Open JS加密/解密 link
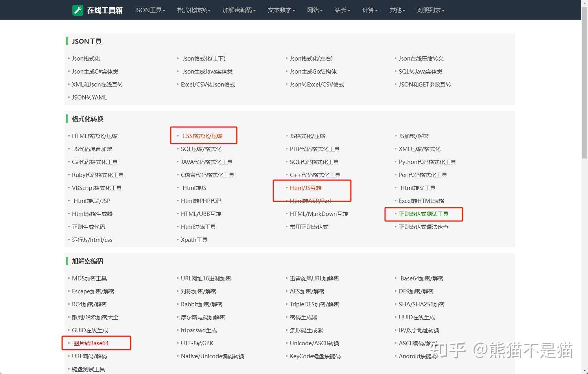 (x=414, y=136)
